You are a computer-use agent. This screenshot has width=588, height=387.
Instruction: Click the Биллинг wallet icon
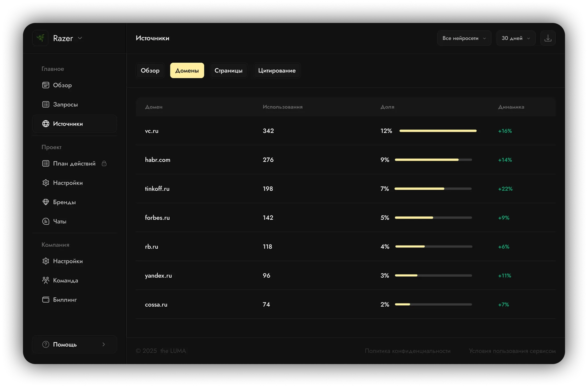(46, 300)
